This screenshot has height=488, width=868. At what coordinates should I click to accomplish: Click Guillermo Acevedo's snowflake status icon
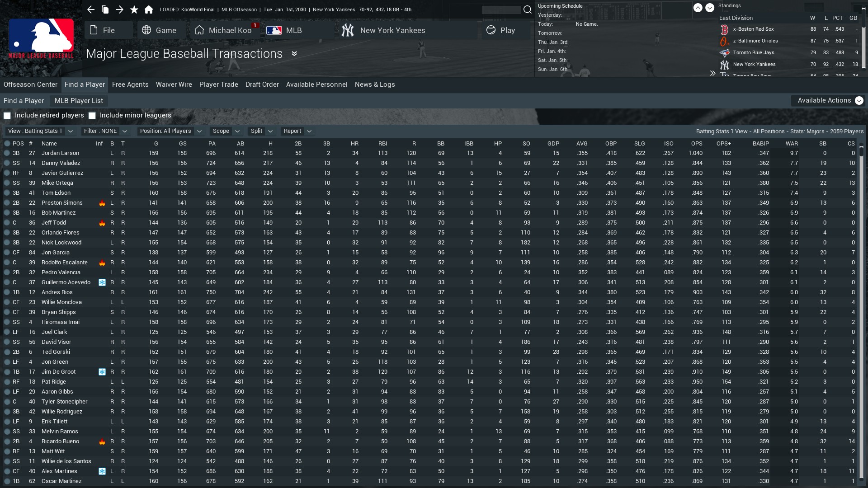[x=102, y=282]
